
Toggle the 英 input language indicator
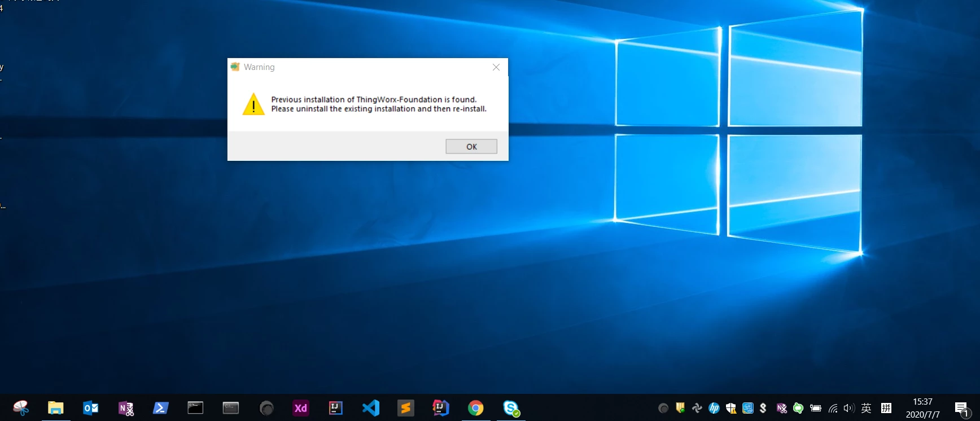[x=867, y=408]
